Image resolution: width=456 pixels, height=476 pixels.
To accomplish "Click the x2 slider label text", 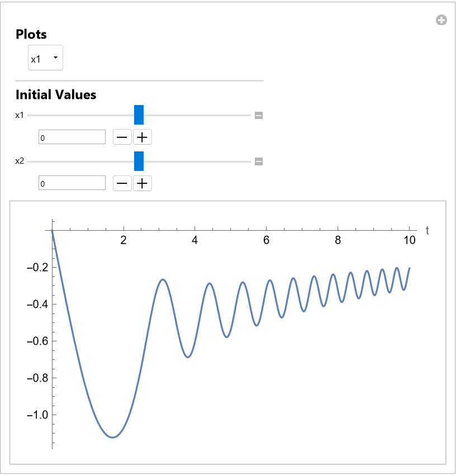I will 20,161.
